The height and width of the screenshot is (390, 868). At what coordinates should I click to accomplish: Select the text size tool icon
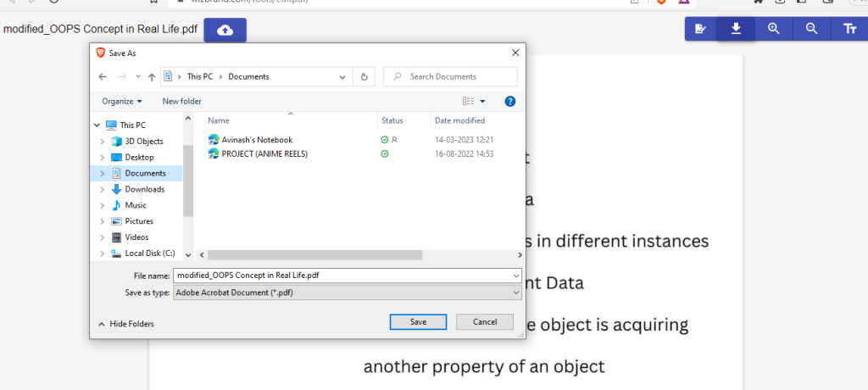(849, 29)
